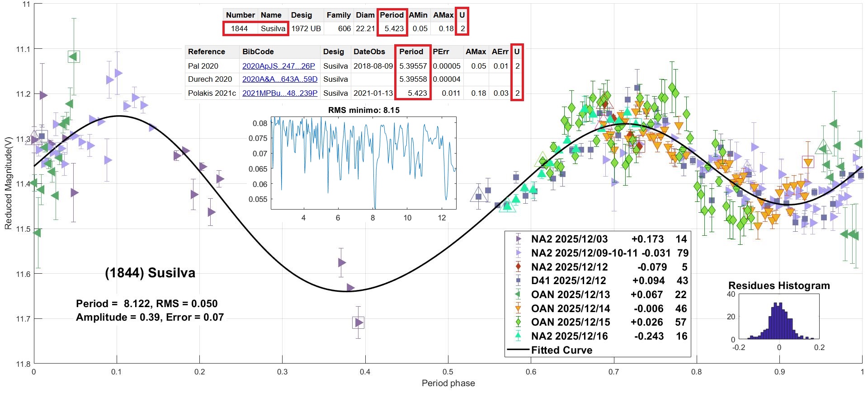Select the 1844 number cell in top table
Image resolution: width=868 pixels, height=397 pixels.
coord(239,28)
